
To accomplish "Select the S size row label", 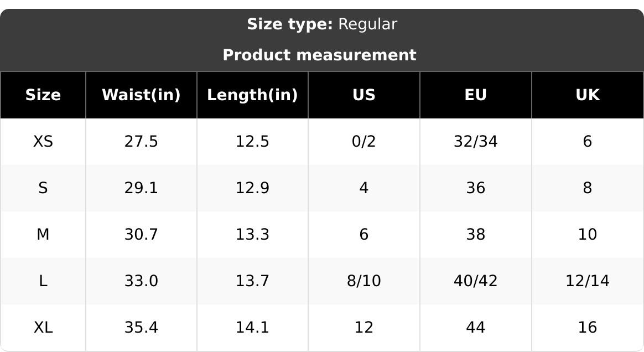I will [43, 188].
